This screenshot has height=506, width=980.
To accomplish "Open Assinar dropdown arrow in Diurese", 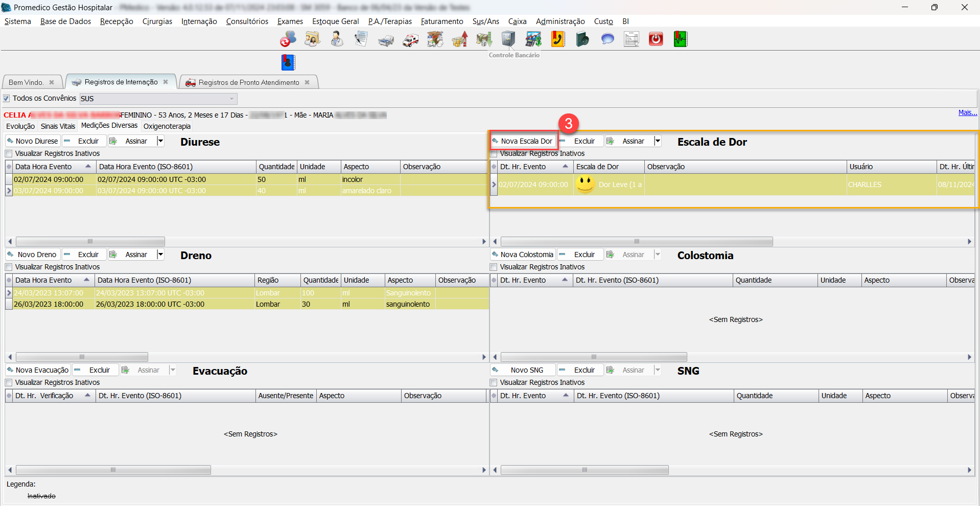I will [160, 141].
